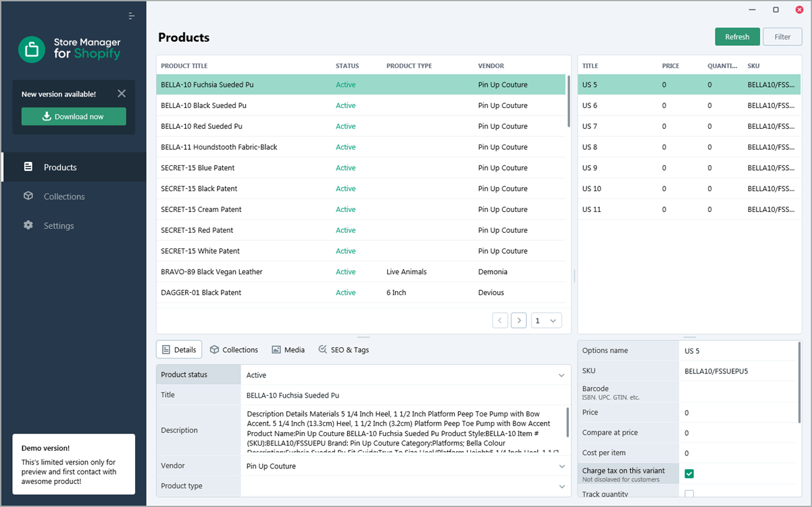Image resolution: width=812 pixels, height=507 pixels.
Task: Open the page number dropdown
Action: click(547, 320)
